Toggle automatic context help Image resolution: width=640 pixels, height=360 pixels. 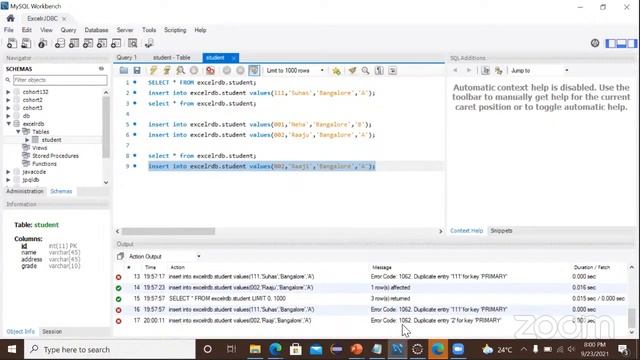click(x=498, y=71)
